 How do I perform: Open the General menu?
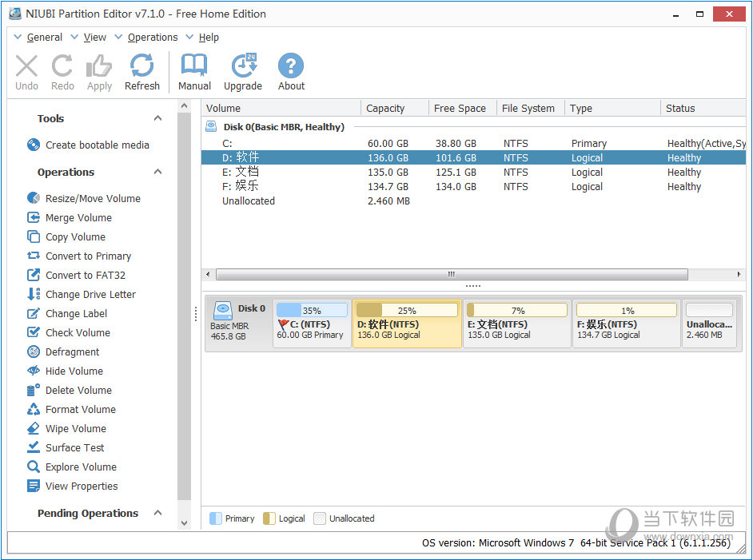pyautogui.click(x=44, y=38)
